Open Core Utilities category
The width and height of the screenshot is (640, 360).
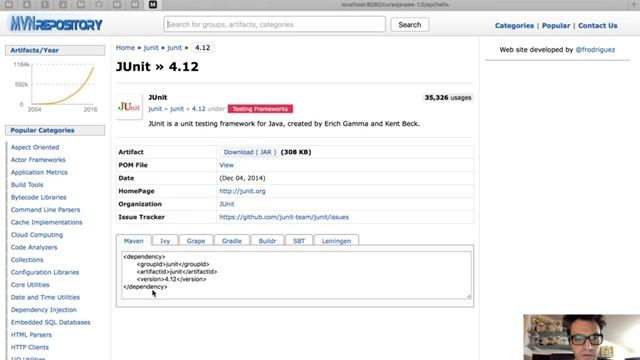point(30,285)
